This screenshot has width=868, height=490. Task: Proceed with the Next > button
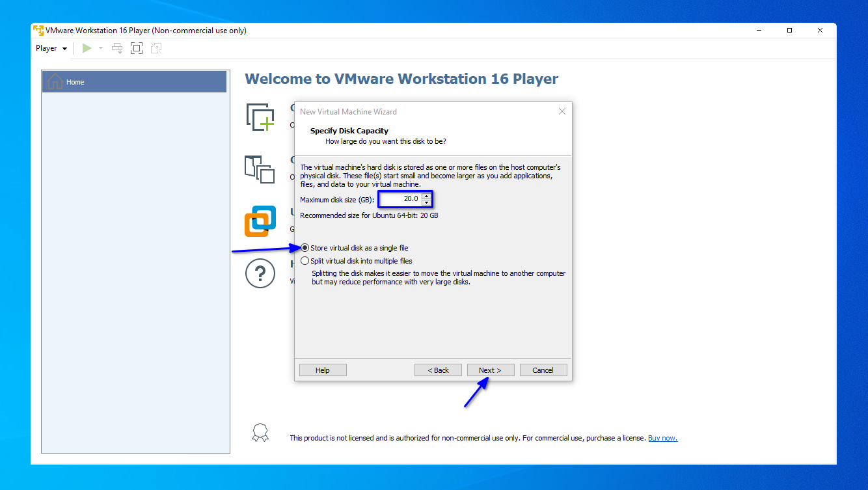[x=491, y=370]
